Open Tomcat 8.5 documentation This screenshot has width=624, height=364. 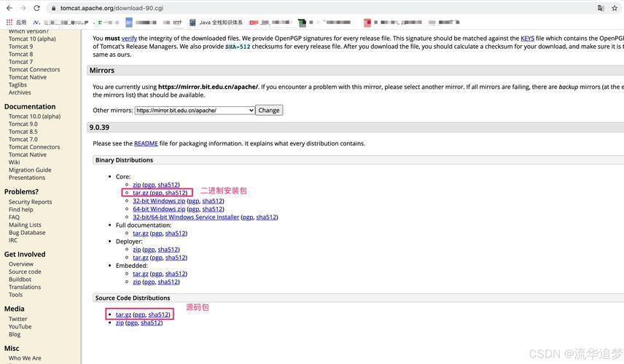[x=23, y=132]
